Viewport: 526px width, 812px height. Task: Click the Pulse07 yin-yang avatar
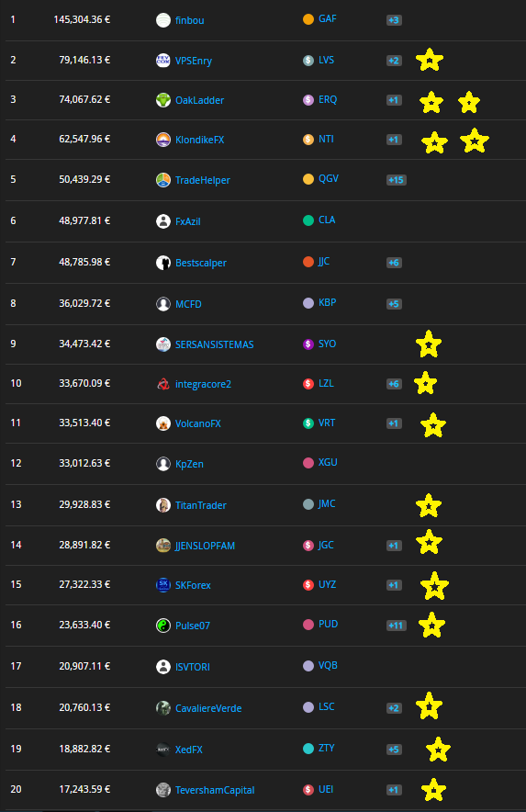tap(163, 625)
